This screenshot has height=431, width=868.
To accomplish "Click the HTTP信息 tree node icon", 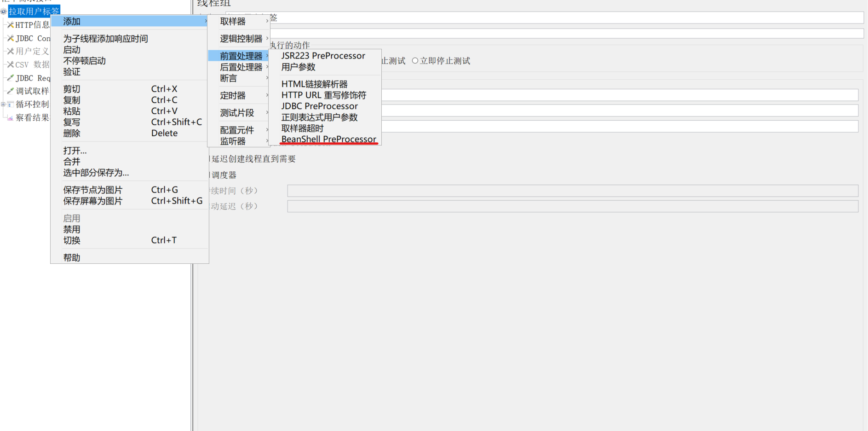I will click(10, 25).
